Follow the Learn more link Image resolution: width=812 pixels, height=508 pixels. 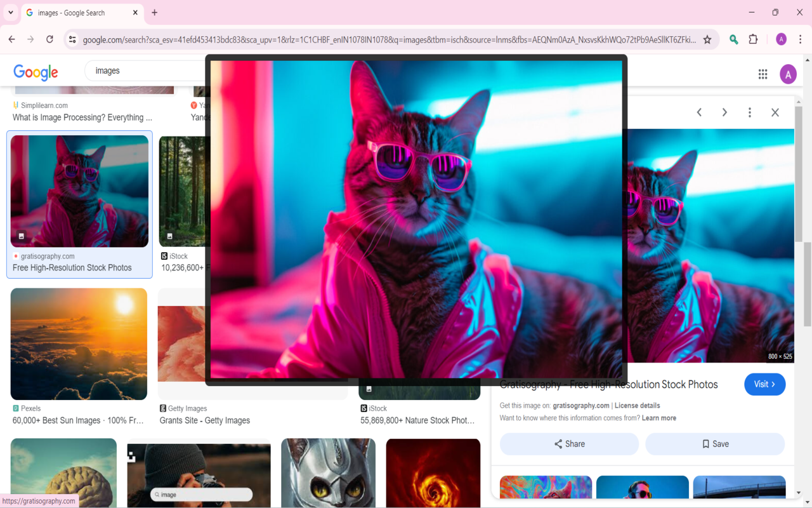(x=658, y=418)
